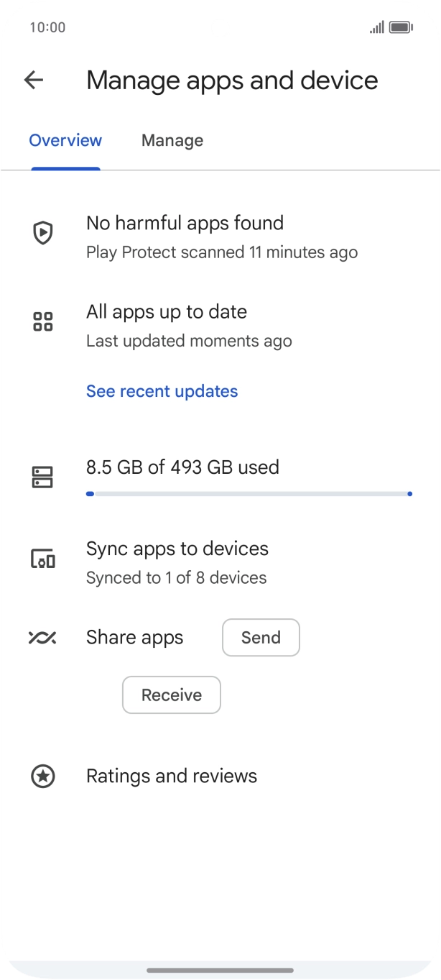Tap the storage drive icon
441x980 pixels.
43,477
